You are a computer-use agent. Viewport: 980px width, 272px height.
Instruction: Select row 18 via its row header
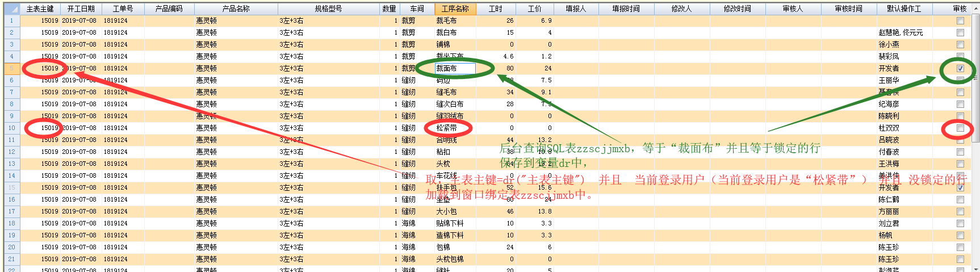(11, 223)
